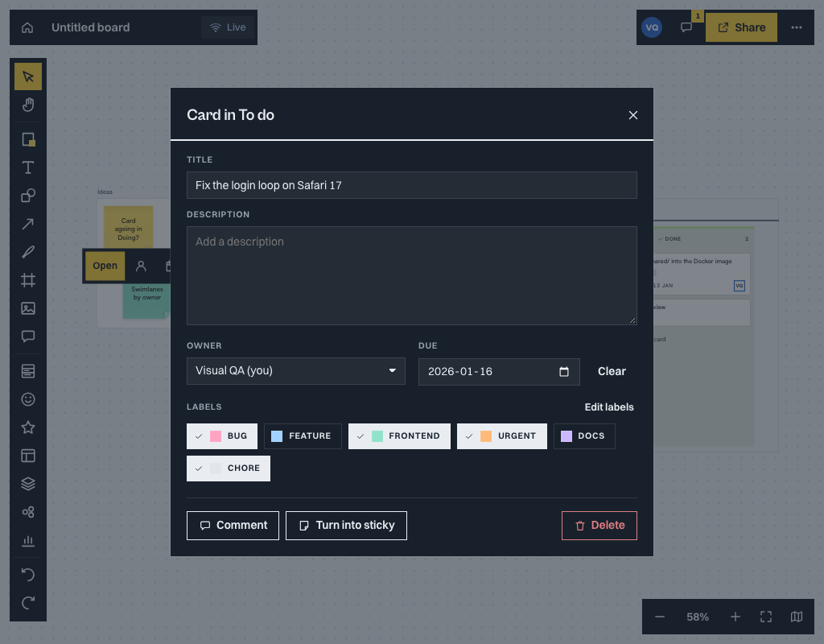Click Turn into sticky button
824x644 pixels.
point(346,526)
